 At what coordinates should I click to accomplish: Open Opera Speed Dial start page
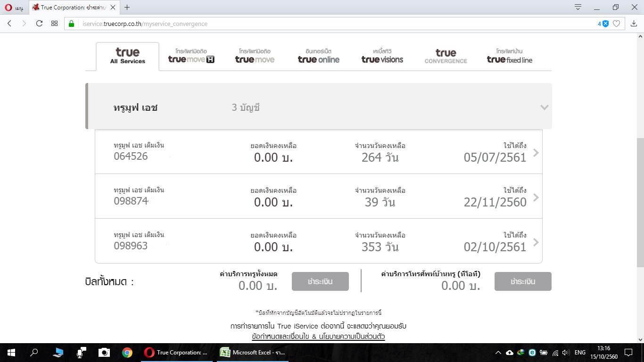(x=54, y=24)
